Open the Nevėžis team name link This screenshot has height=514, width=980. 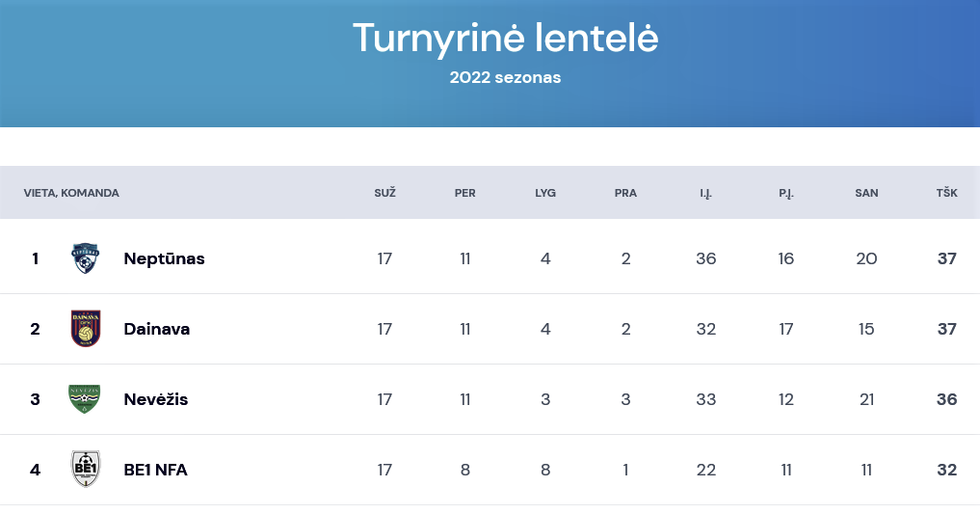tap(156, 399)
